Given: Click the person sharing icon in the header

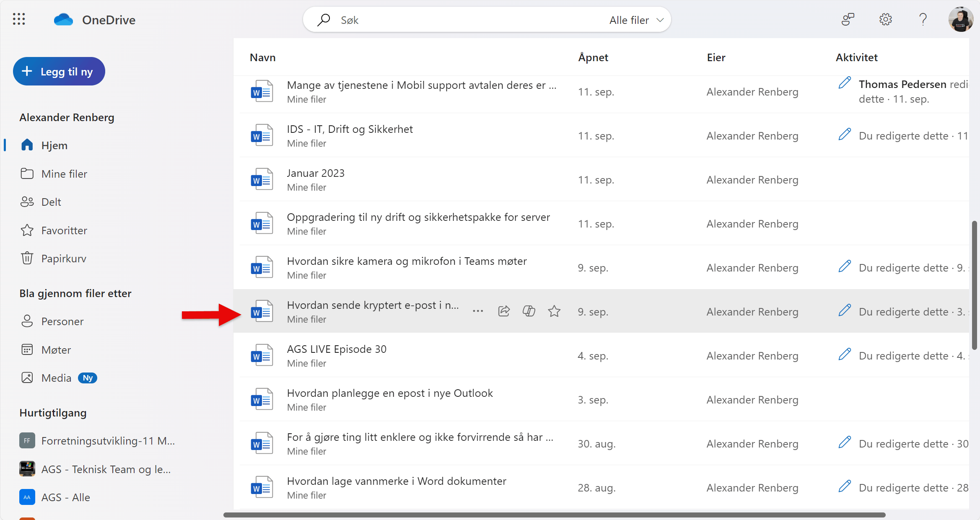Looking at the screenshot, I should [848, 19].
